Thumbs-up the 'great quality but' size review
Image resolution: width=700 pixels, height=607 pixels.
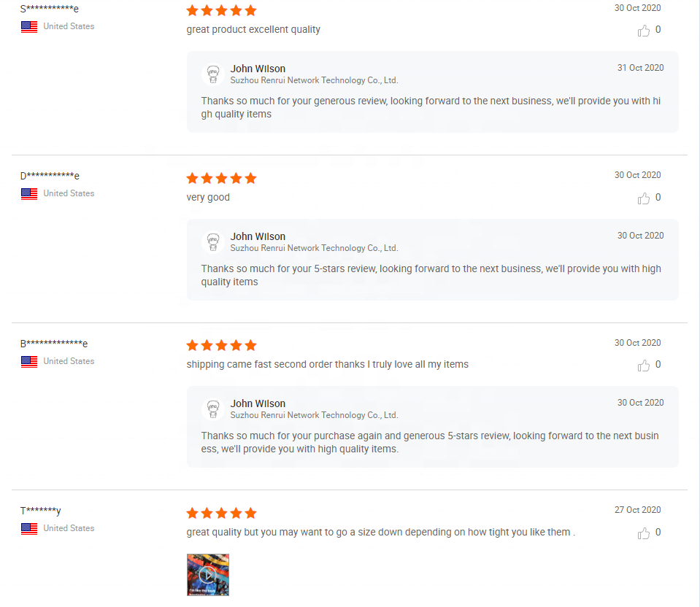644,533
